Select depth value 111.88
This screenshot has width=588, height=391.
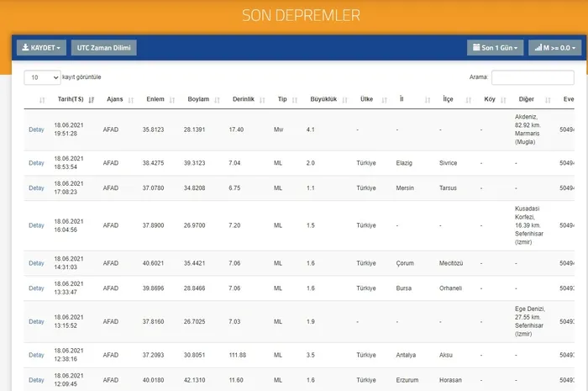pos(238,355)
